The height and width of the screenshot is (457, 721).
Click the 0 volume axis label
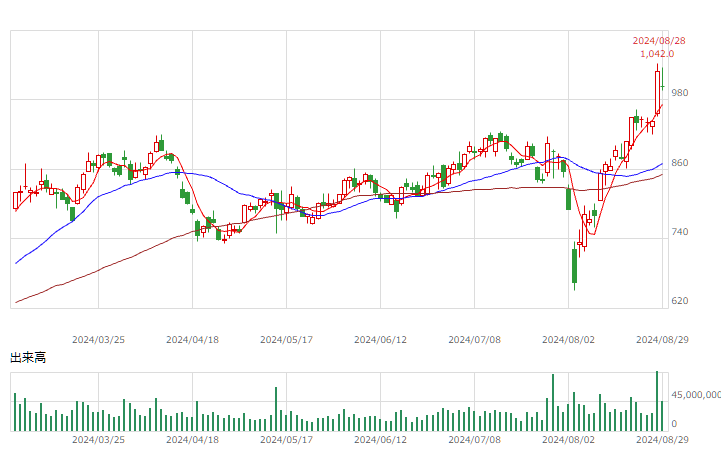[x=674, y=424]
